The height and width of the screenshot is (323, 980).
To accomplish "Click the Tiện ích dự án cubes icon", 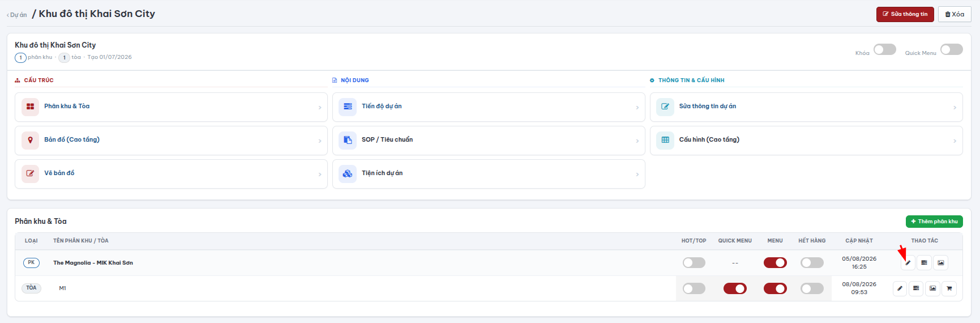I will [348, 173].
